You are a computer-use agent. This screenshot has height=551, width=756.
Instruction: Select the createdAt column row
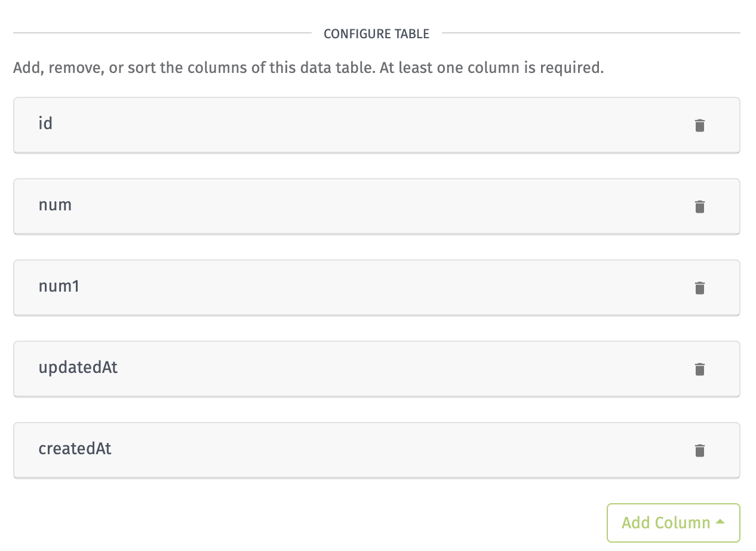377,451
